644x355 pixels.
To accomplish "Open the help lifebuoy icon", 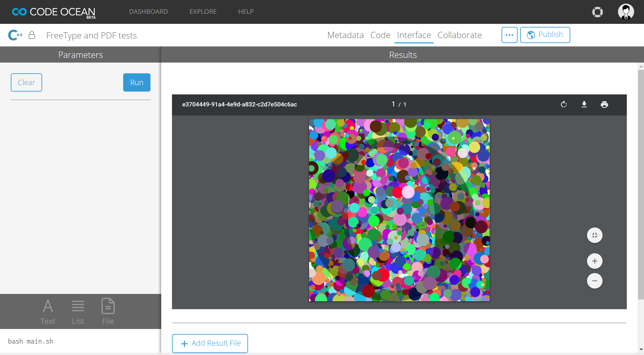I will pyautogui.click(x=597, y=12).
